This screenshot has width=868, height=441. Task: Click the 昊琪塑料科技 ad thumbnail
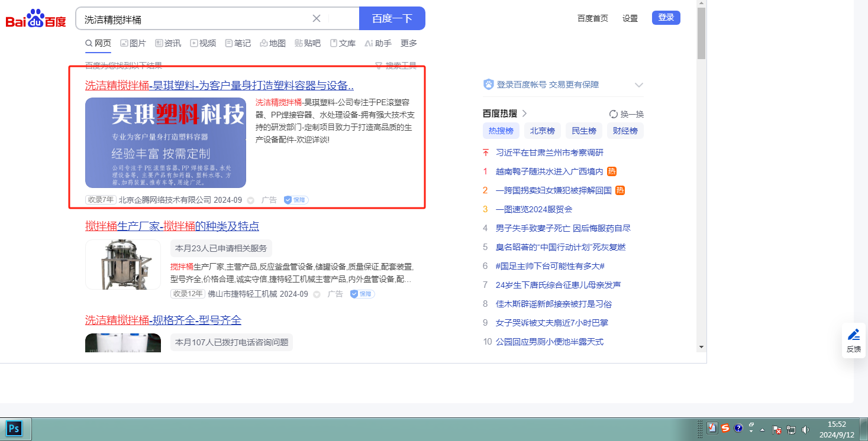tap(165, 142)
